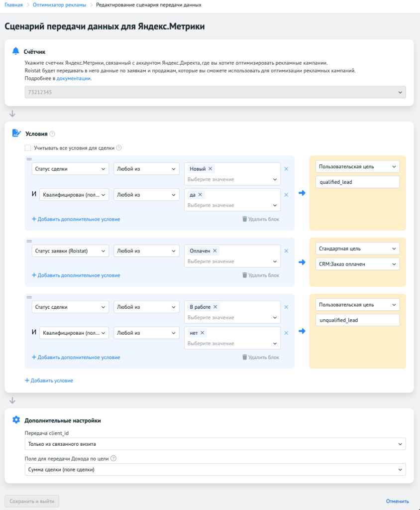
Task: Remove the 'нет' tag in third block
Action: (203, 333)
